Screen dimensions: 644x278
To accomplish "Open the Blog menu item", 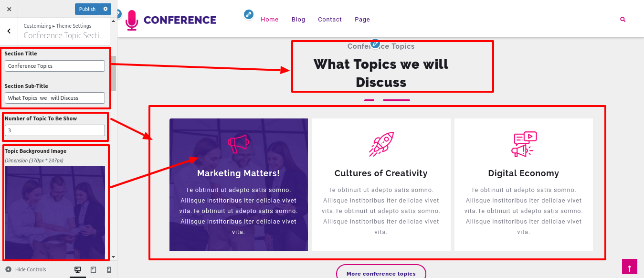I will click(x=298, y=20).
